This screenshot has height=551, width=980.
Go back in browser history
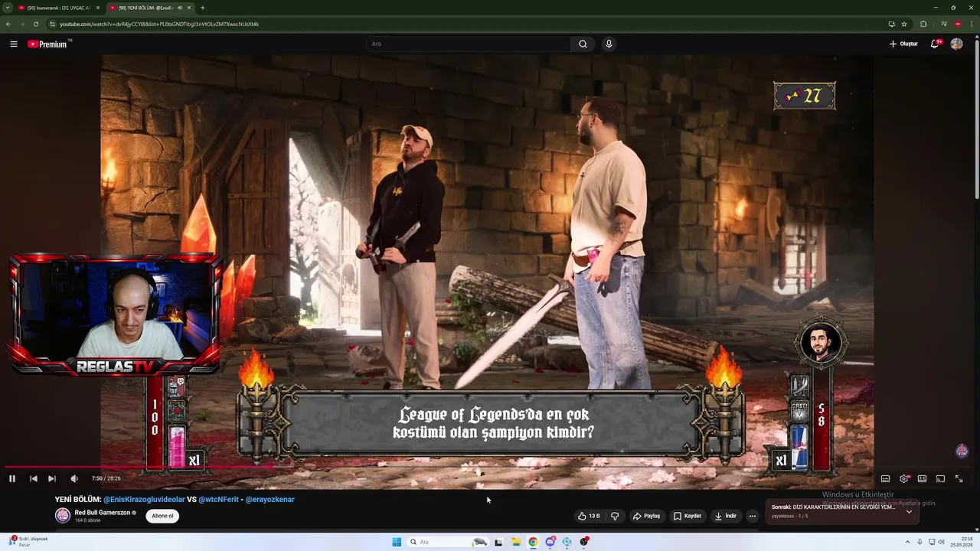click(8, 24)
